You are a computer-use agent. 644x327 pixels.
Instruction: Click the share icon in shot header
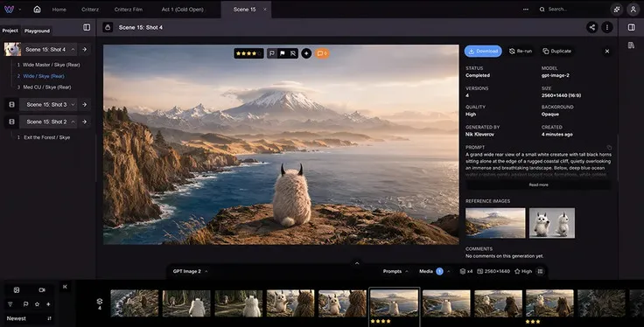591,27
